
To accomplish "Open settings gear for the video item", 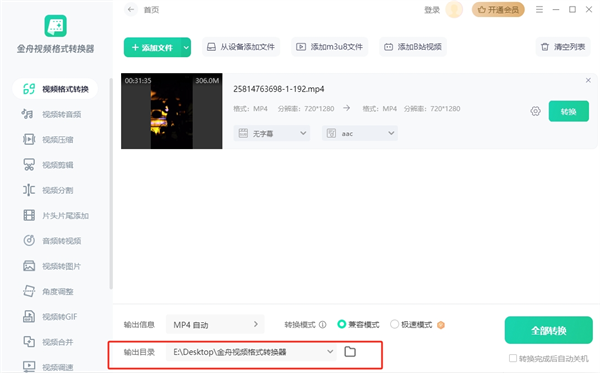I will 535,111.
